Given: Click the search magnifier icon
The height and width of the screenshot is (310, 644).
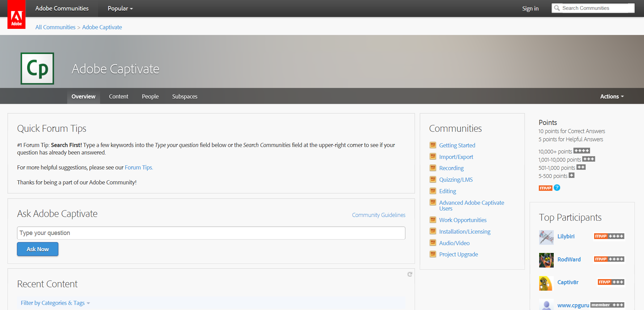Looking at the screenshot, I should click(x=557, y=8).
